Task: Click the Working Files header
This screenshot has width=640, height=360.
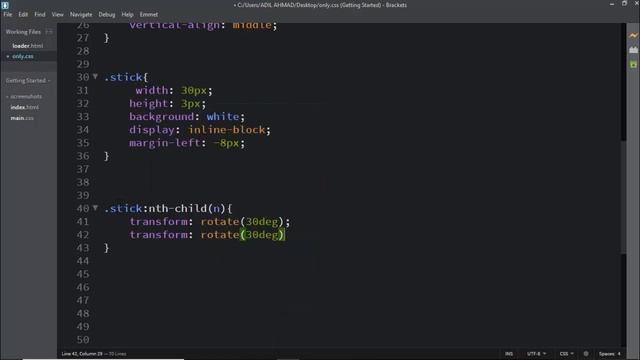Action: pyautogui.click(x=23, y=31)
